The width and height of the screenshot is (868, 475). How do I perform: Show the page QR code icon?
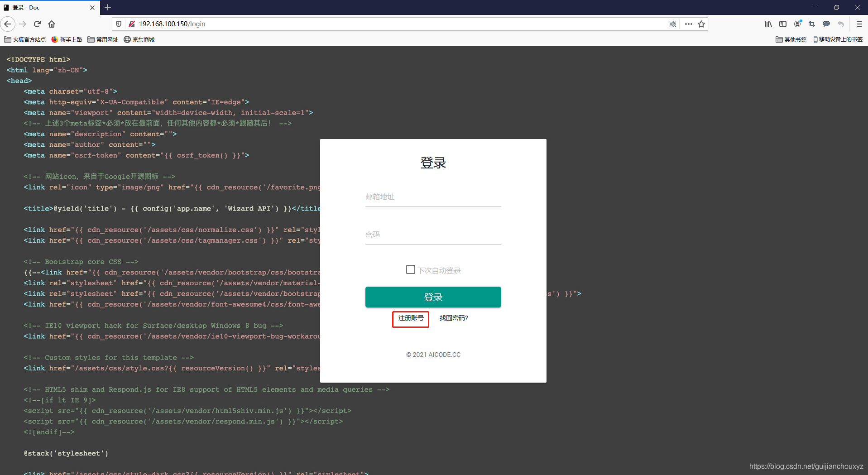tap(673, 24)
